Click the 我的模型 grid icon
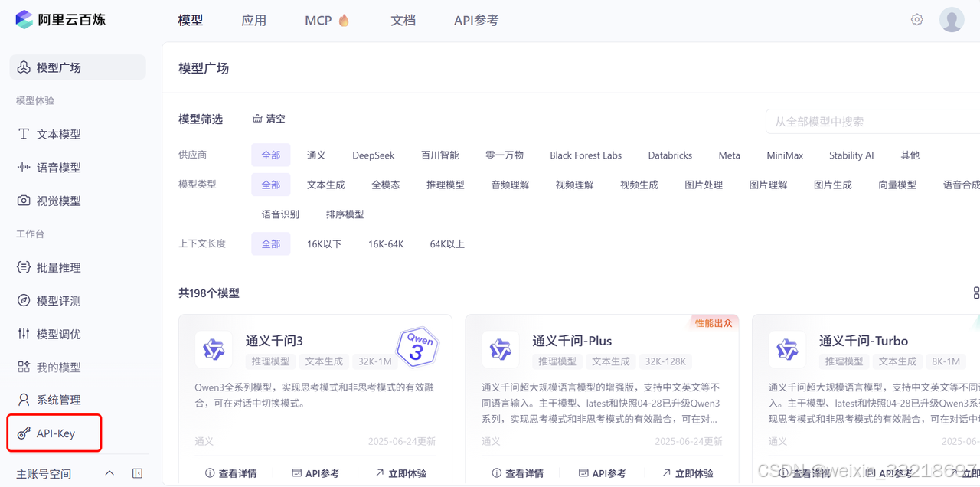The width and height of the screenshot is (980, 487). [x=24, y=367]
